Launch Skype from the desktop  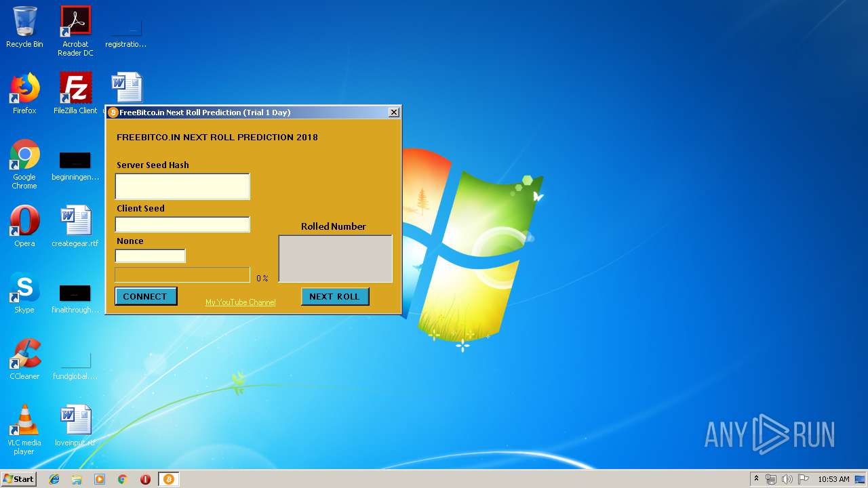(24, 293)
